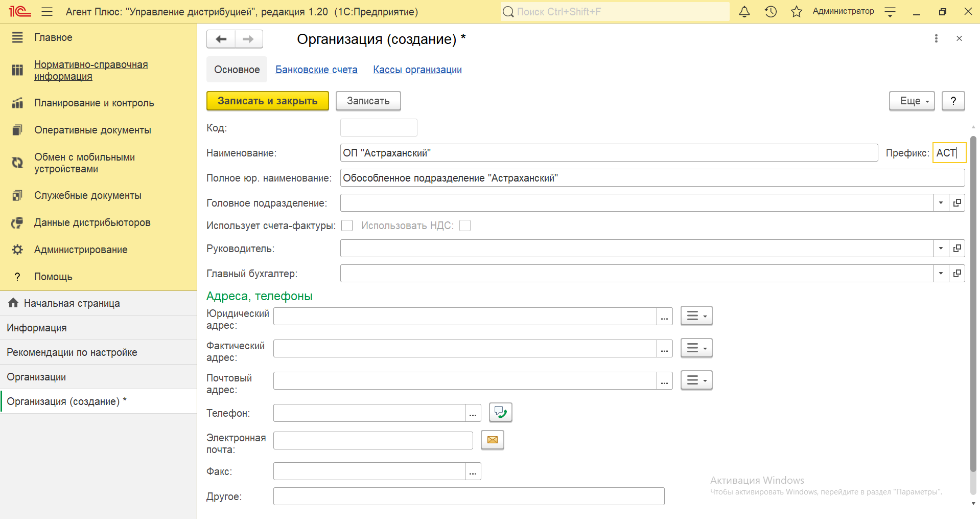Enable the Использует счета-фактуры checkbox
The image size is (980, 519).
coord(347,225)
